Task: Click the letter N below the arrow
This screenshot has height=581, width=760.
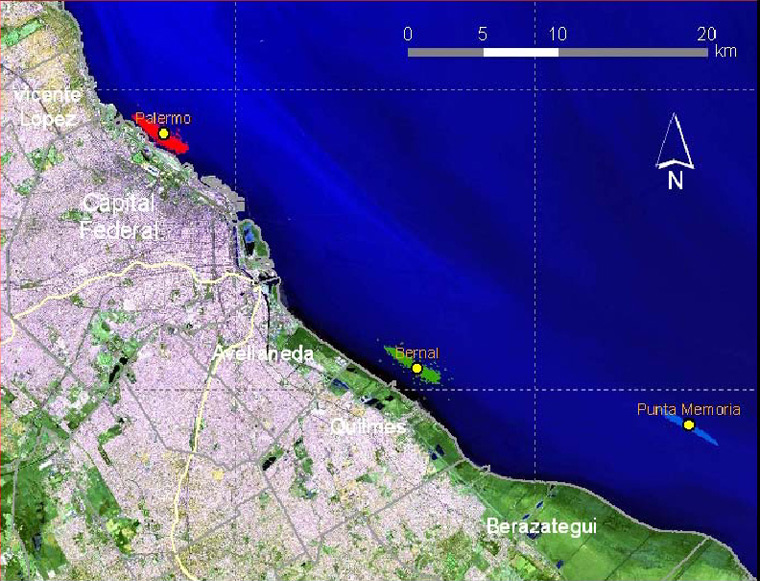Action: coord(675,181)
